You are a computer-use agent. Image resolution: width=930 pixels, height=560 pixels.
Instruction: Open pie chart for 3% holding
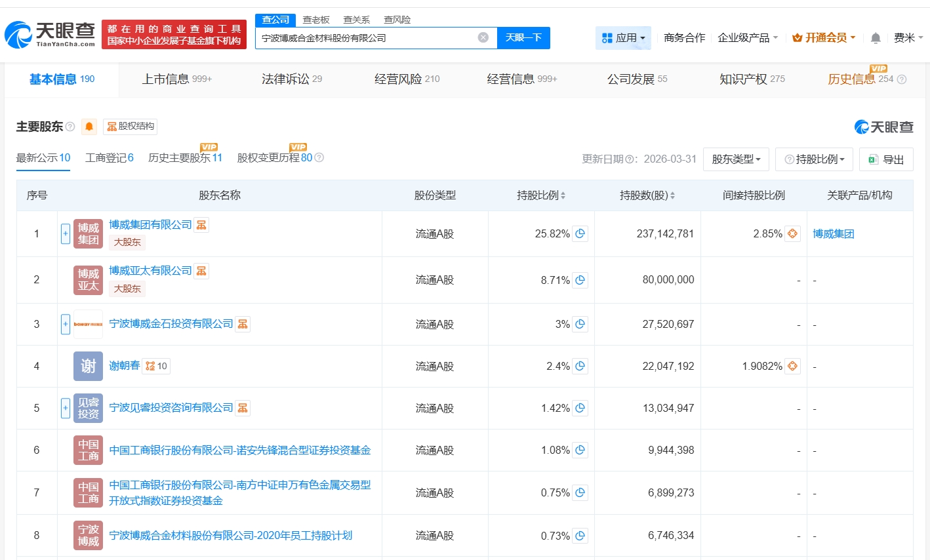[x=580, y=324]
